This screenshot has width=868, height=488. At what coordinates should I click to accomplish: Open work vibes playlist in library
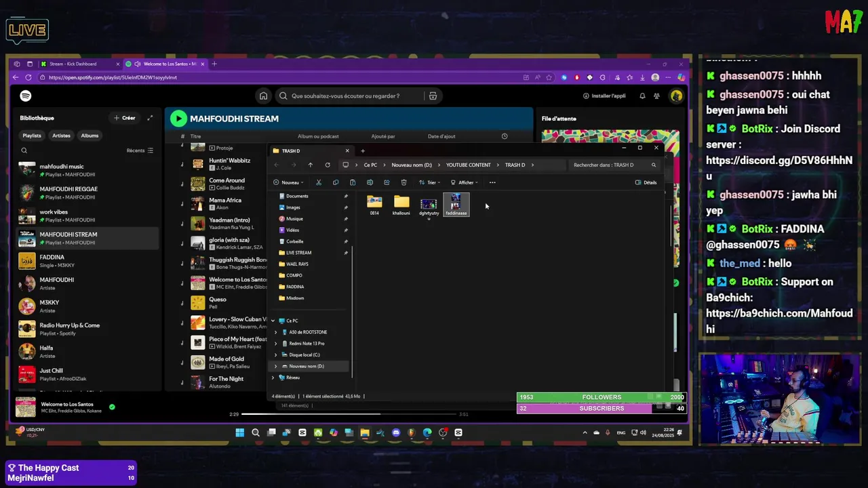88,216
